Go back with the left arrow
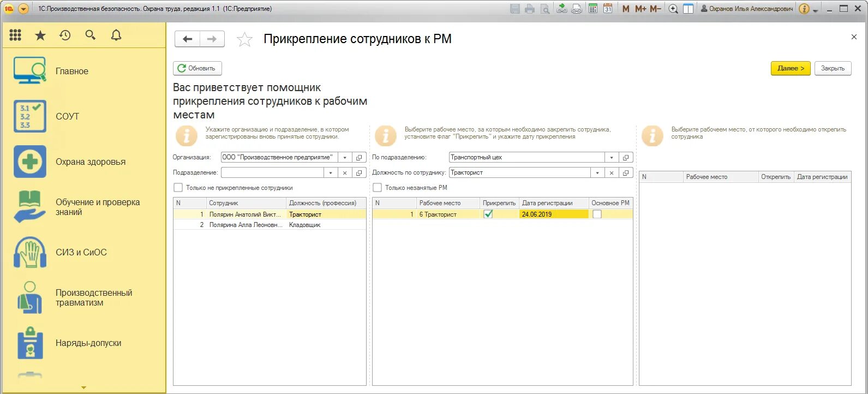The height and width of the screenshot is (394, 868). coord(187,39)
